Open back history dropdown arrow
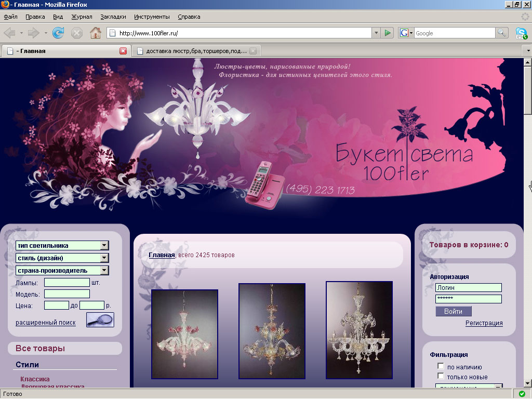 point(21,33)
